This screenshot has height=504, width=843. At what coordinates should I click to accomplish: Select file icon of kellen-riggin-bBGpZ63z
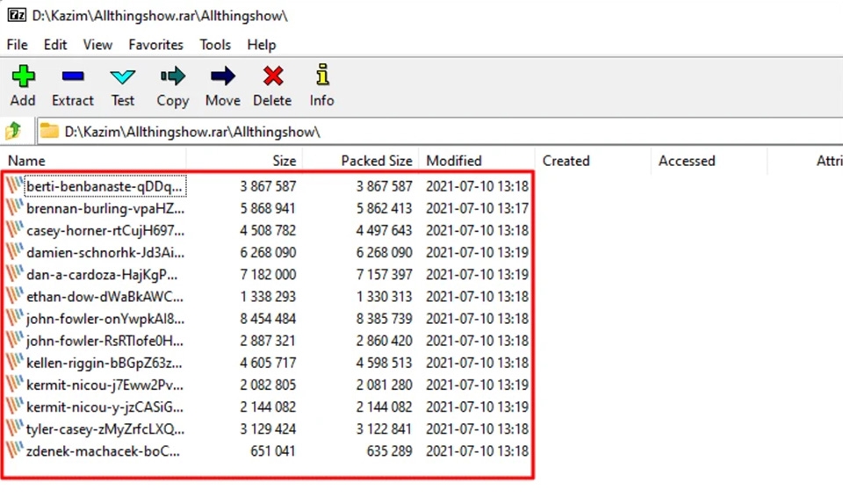[15, 362]
